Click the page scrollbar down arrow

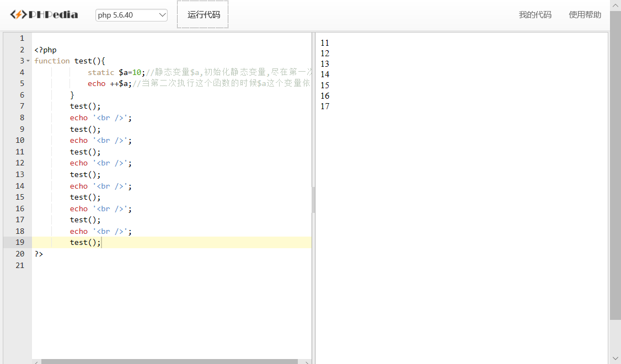615,358
